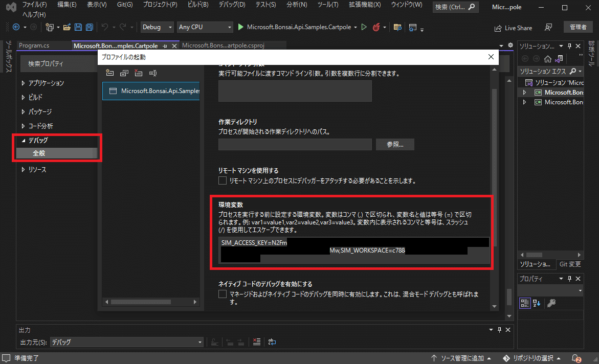Click the Alphabetical sort icon in Properties panel
Screen dimensions: 599x364
[x=537, y=303]
